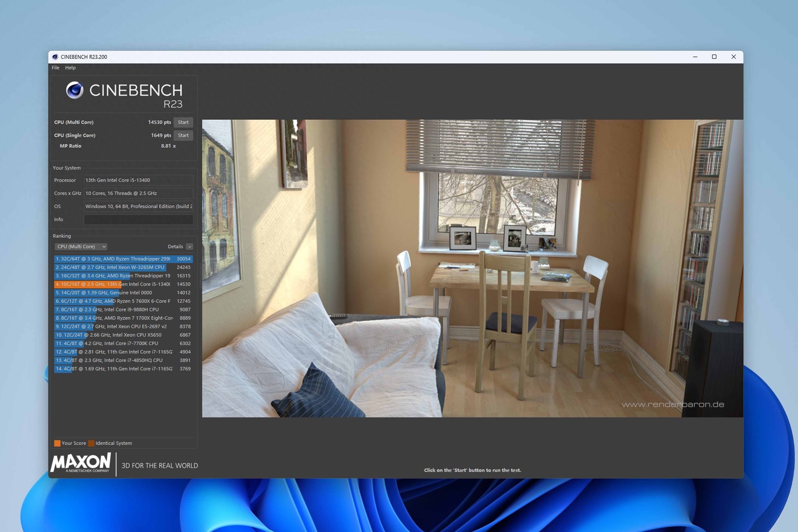This screenshot has height=532, width=798.
Task: Open the Help menu
Action: click(x=70, y=68)
